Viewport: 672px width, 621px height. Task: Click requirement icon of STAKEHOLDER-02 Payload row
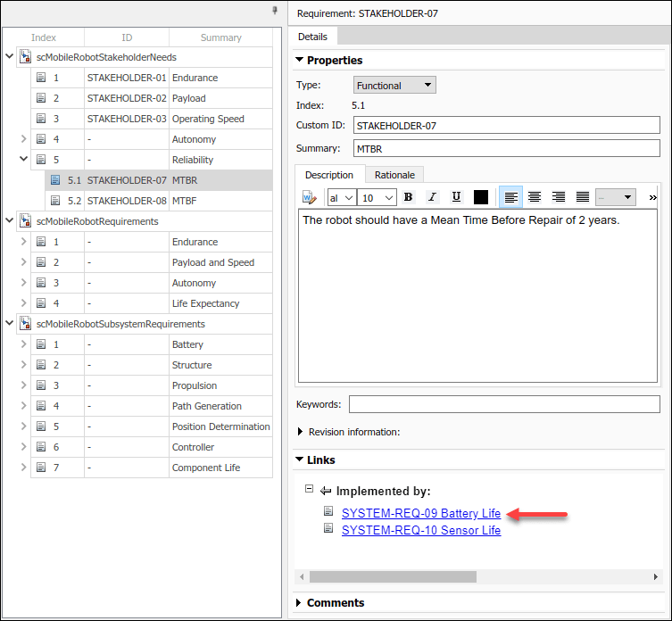[x=41, y=98]
